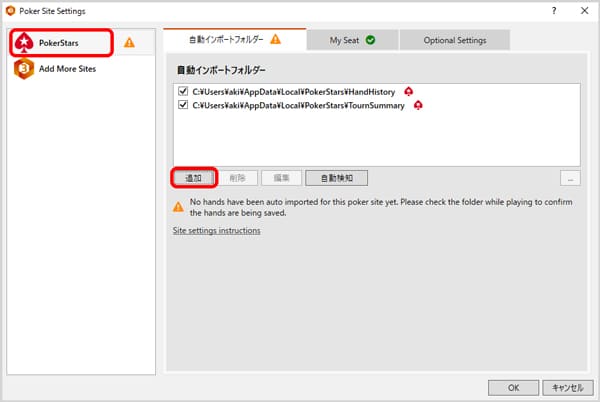This screenshot has width=600, height=402.
Task: Click the green checkmark on My Seat tab
Action: tap(371, 41)
